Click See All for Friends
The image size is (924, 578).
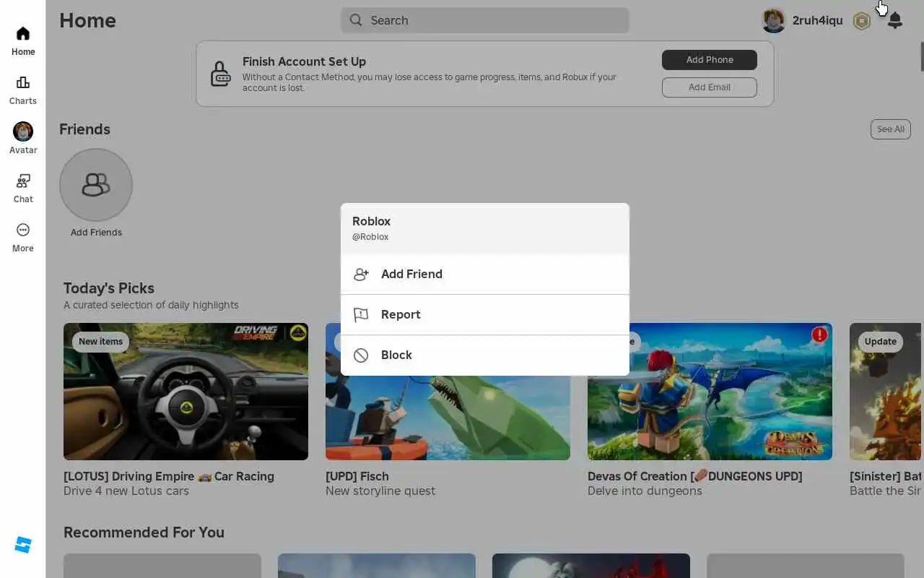pos(891,129)
